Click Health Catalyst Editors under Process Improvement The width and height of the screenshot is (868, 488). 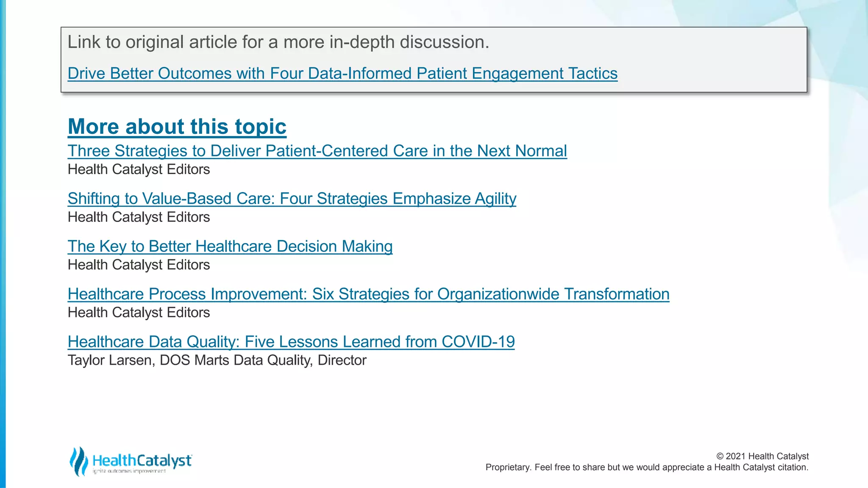(139, 313)
